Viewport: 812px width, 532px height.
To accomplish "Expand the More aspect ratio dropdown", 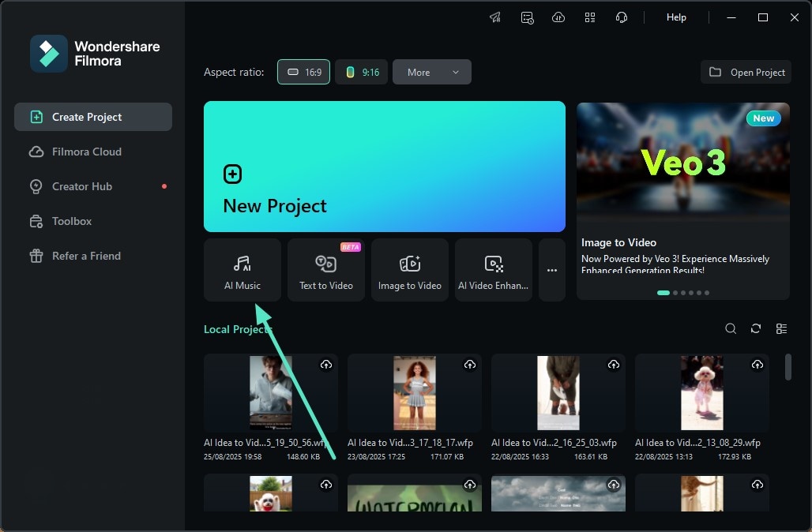I will [432, 72].
